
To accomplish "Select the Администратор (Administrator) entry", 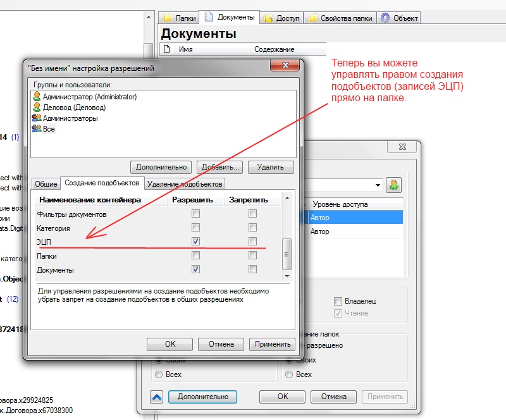I will point(90,97).
